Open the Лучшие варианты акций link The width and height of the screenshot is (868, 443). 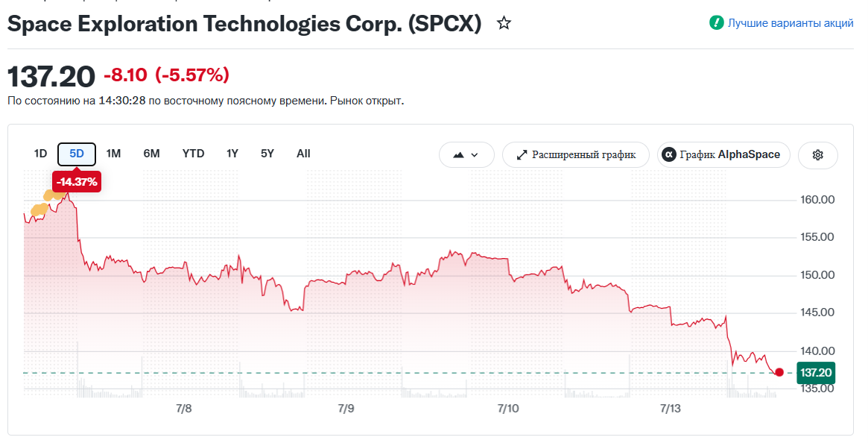pos(791,23)
